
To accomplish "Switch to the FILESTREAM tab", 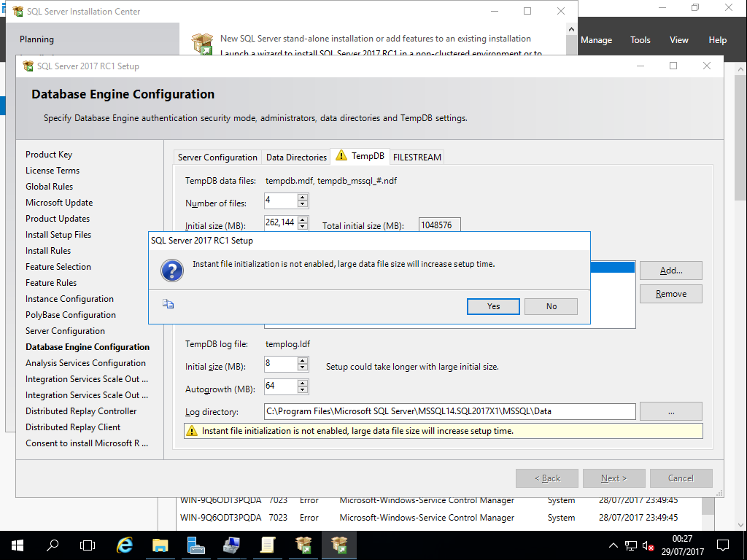I will coord(417,157).
